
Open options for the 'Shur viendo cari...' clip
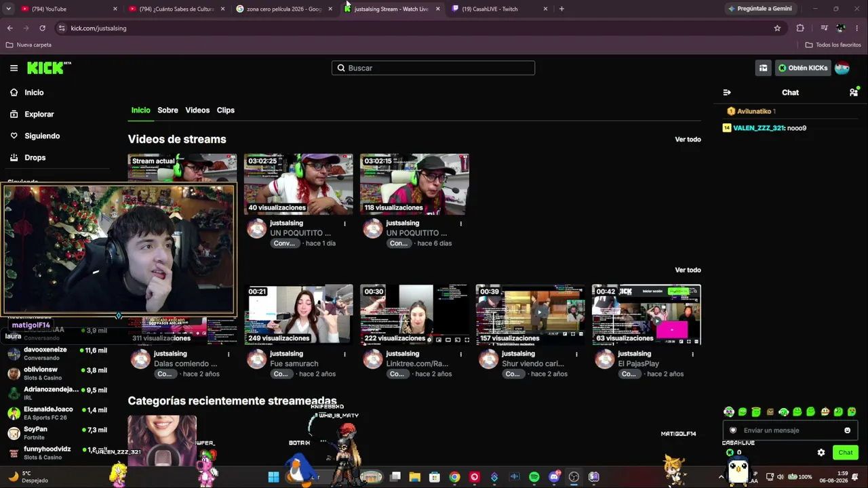[576, 354]
